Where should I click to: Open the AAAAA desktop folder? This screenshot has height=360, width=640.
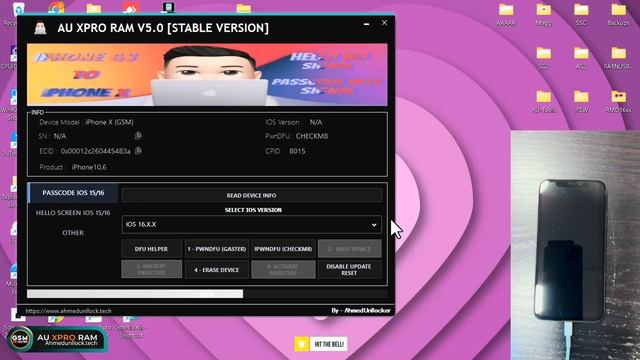coord(506,15)
